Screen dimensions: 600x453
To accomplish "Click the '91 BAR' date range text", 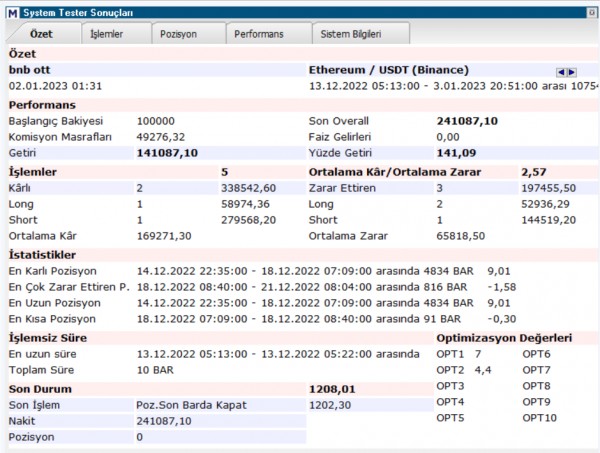I will pyautogui.click(x=299, y=319).
